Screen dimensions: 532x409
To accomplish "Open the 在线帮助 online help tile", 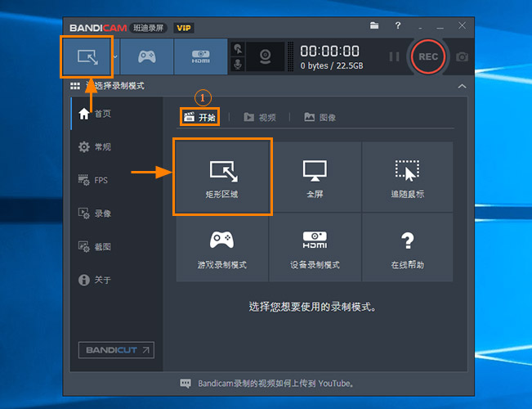I will pyautogui.click(x=408, y=248).
